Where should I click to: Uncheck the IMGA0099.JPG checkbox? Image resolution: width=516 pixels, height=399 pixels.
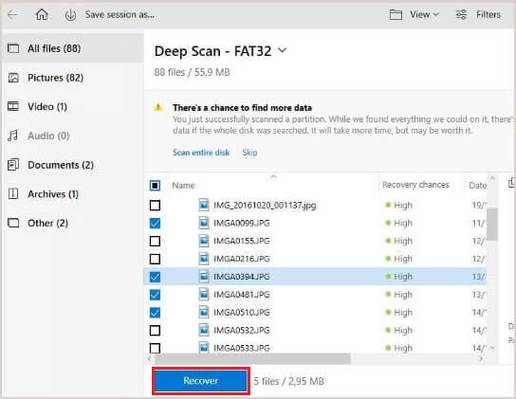pyautogui.click(x=155, y=223)
